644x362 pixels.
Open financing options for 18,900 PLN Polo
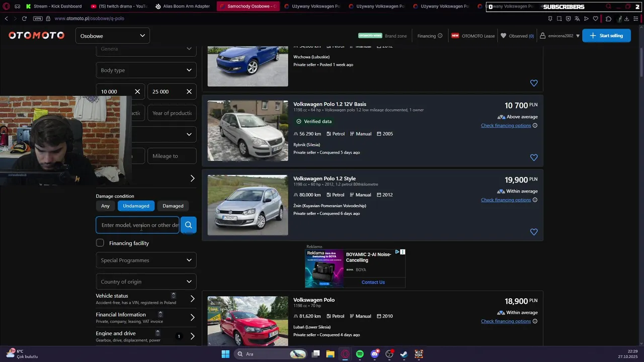point(506,321)
